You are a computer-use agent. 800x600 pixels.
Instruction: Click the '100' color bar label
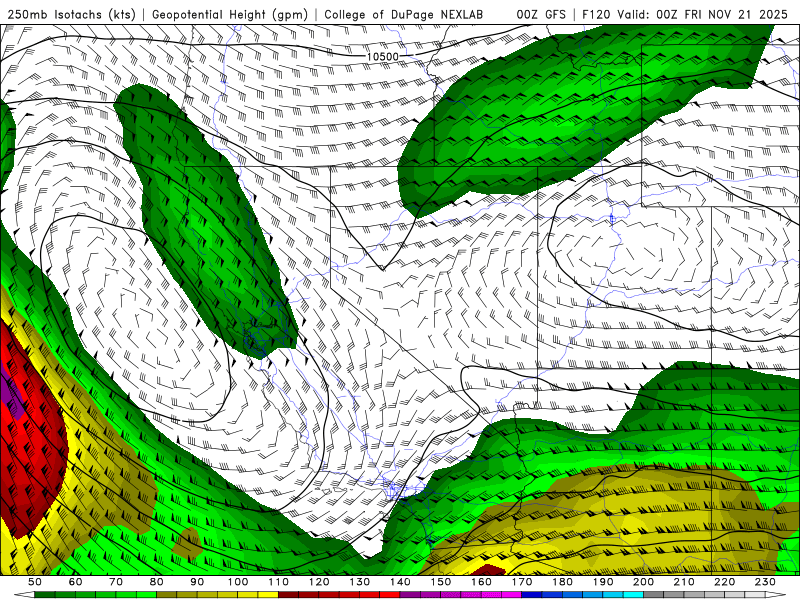click(238, 582)
